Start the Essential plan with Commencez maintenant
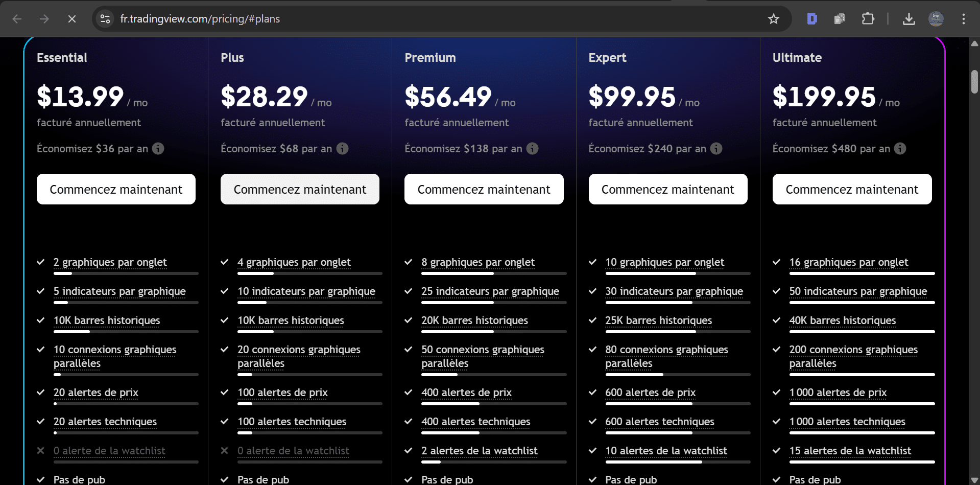The height and width of the screenshot is (485, 980). (116, 189)
